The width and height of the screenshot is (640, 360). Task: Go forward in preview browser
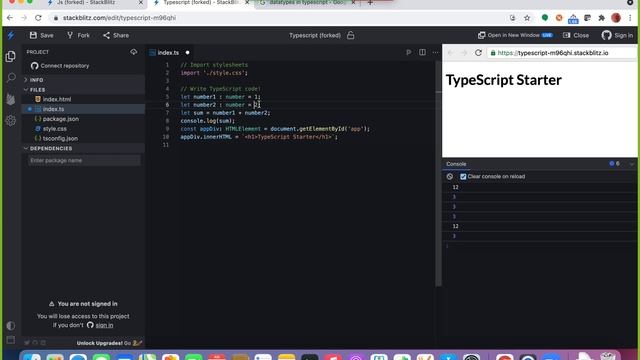pos(464,53)
